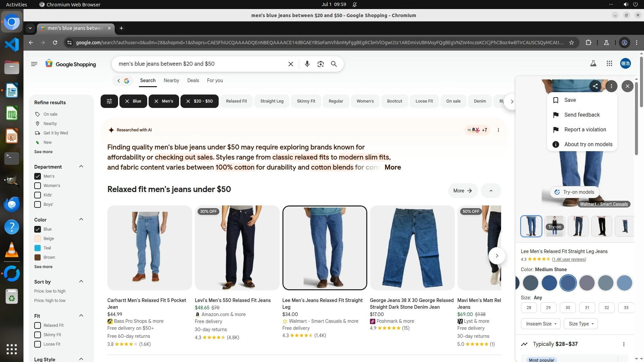Image resolution: width=644 pixels, height=362 pixels.
Task: Launch VLC from the dock
Action: click(11, 250)
